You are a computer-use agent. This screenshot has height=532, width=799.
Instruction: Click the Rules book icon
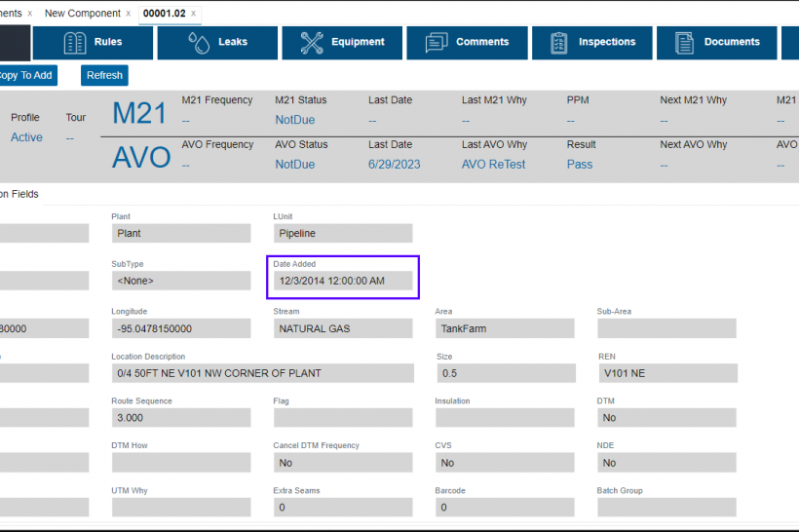coord(75,43)
